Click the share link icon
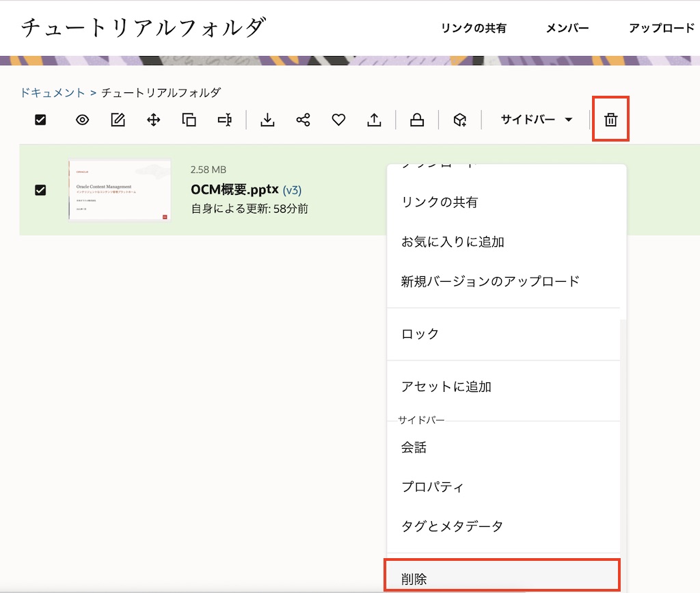700x593 pixels. click(x=303, y=120)
